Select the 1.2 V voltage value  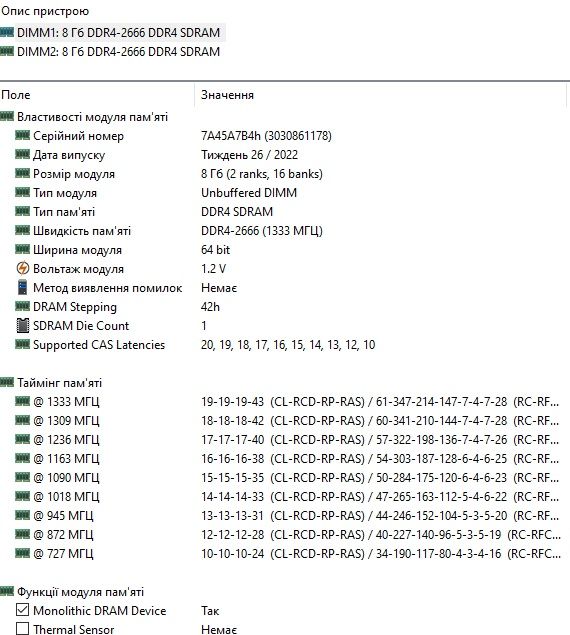pos(213,269)
